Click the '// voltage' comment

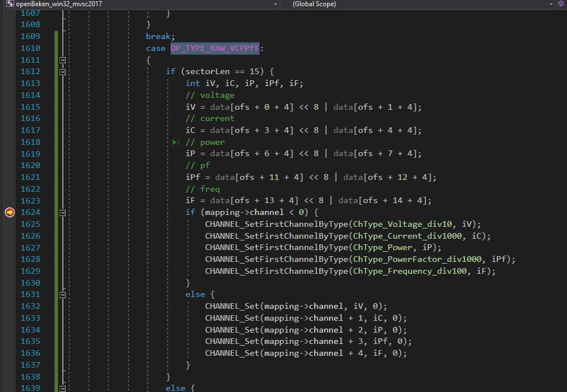click(x=210, y=95)
